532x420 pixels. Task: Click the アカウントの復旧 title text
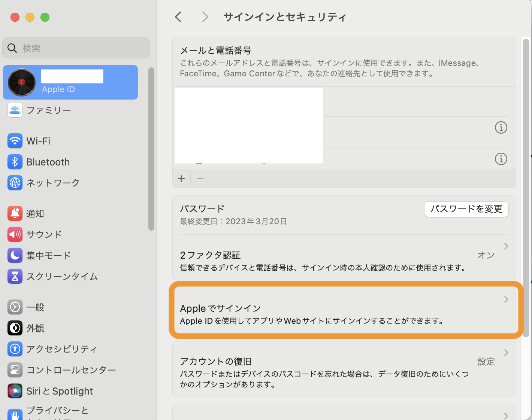[216, 362]
